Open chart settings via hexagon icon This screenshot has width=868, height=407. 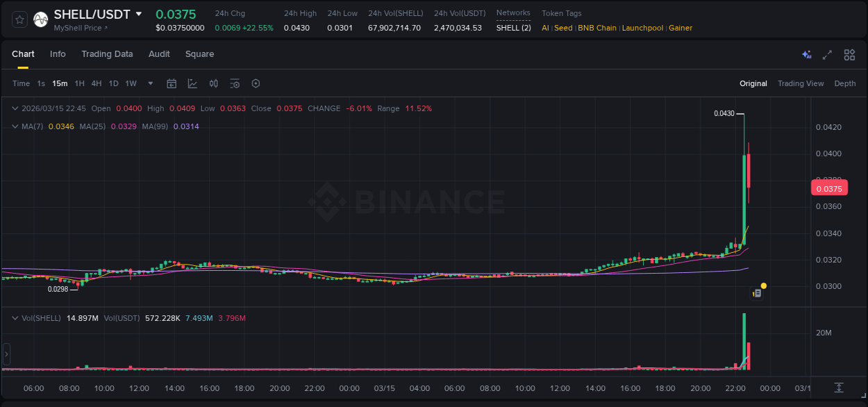click(x=256, y=83)
